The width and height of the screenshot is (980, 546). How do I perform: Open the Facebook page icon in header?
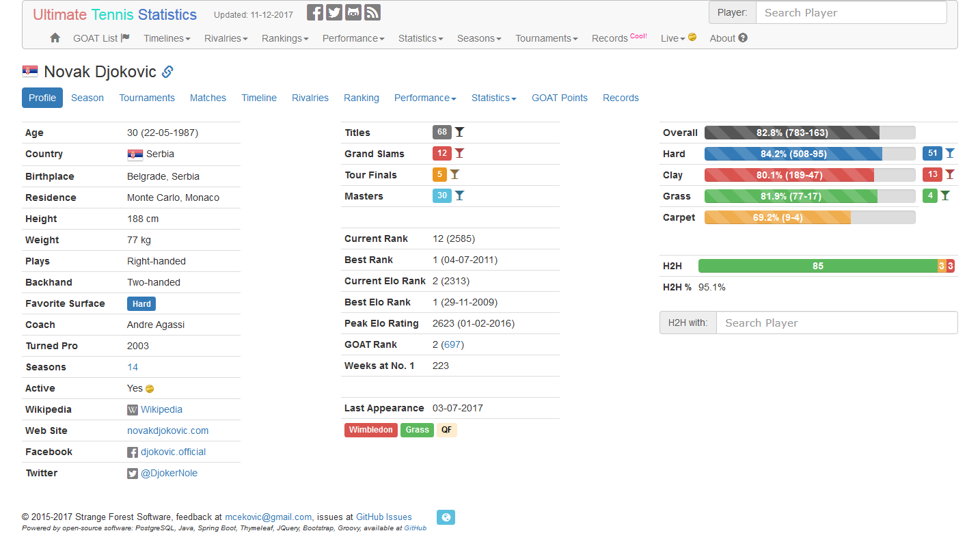click(x=315, y=12)
